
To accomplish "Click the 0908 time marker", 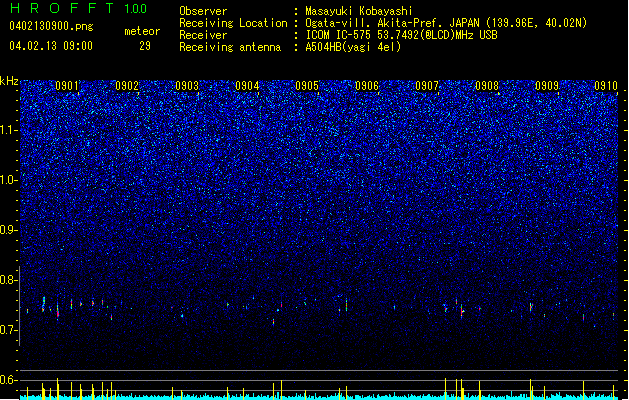I will (487, 86).
